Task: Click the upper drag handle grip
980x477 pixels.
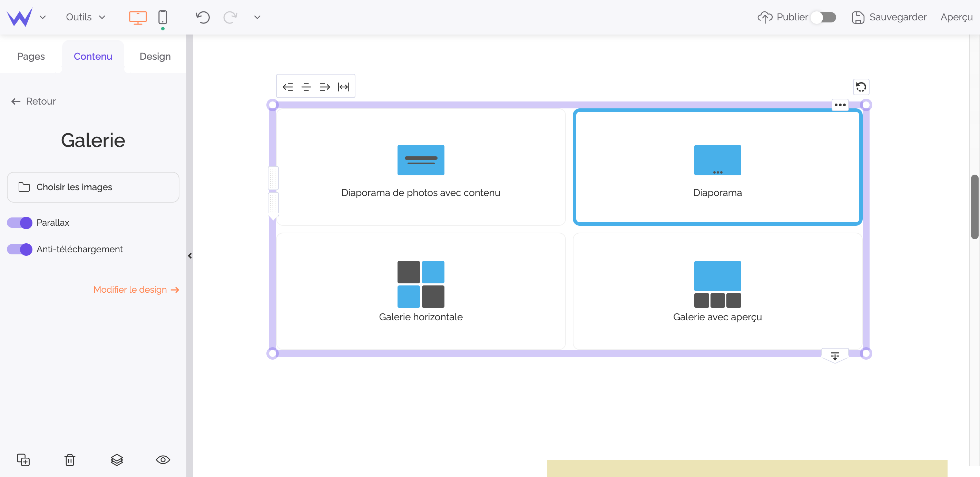Action: 273,178
